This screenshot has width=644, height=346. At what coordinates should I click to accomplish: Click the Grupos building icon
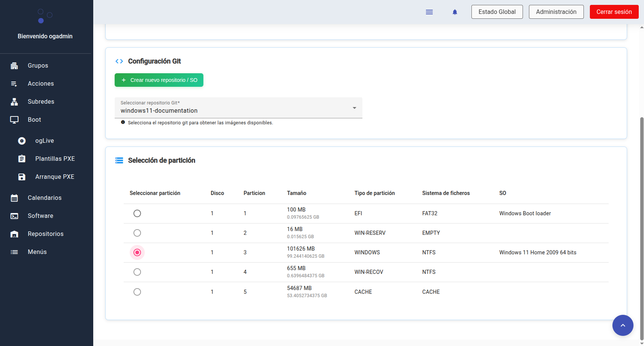[14, 66]
